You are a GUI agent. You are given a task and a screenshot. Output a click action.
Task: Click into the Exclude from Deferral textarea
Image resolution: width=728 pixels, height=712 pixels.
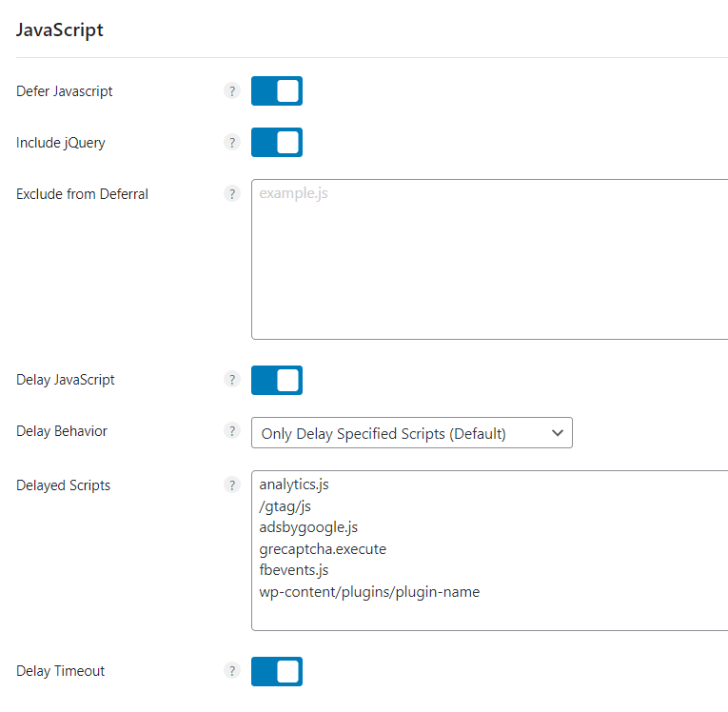point(490,259)
